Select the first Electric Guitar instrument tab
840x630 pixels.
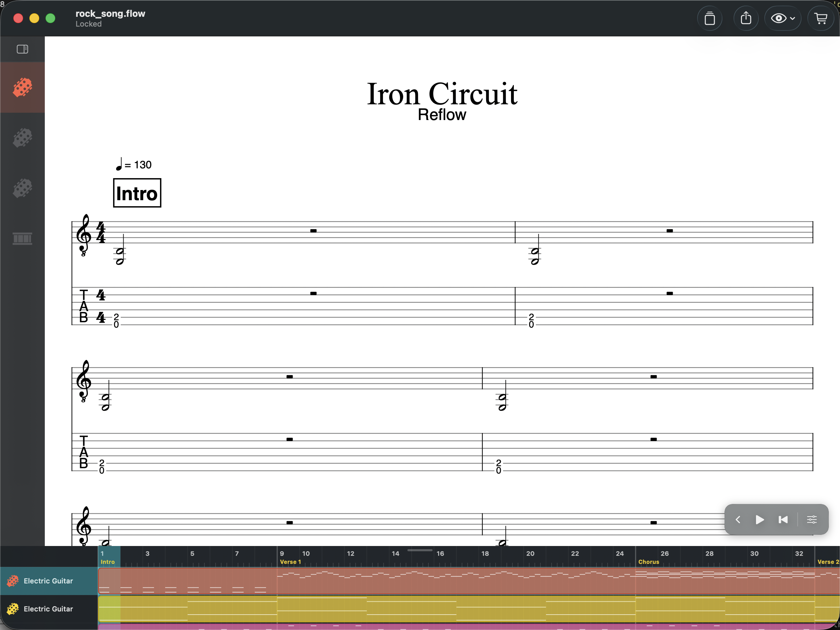[x=22, y=87]
